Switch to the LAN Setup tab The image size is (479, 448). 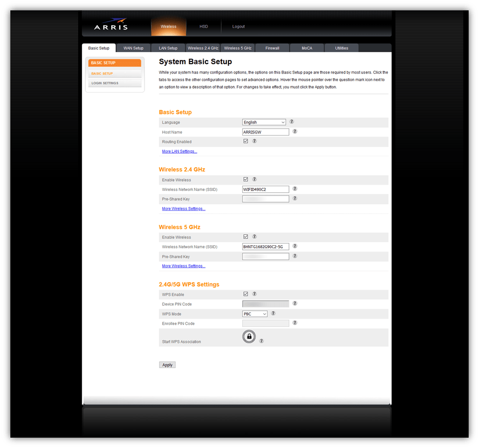(168, 48)
